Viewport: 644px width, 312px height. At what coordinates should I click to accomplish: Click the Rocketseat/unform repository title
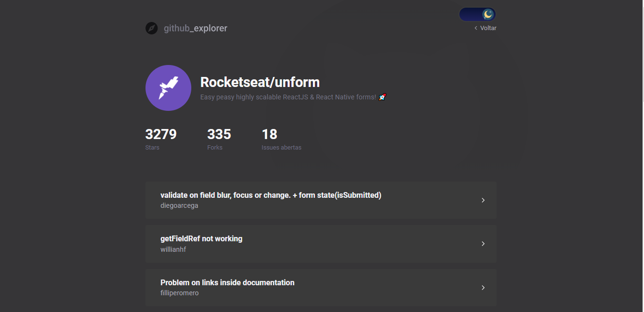[260, 82]
